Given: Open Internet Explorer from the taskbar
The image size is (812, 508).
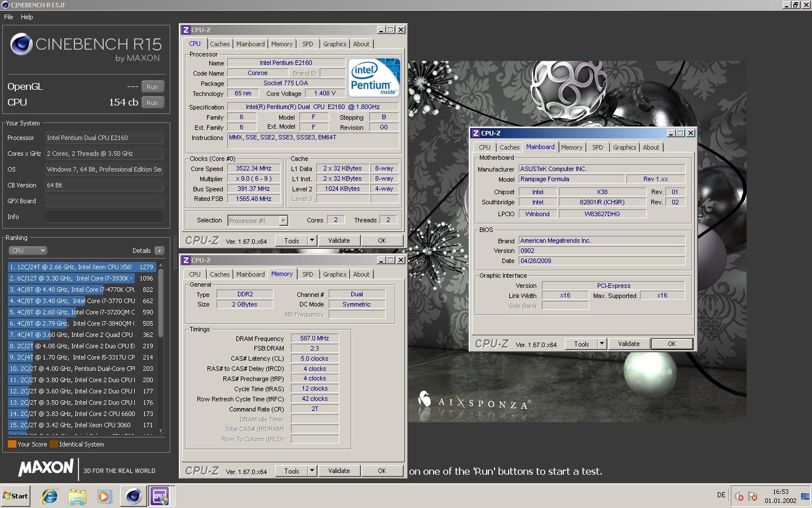Looking at the screenshot, I should [50, 496].
